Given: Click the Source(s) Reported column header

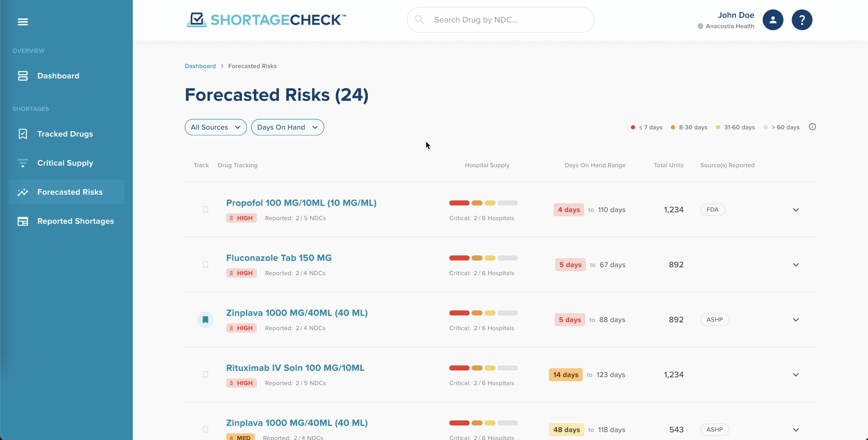Looking at the screenshot, I should tap(727, 165).
